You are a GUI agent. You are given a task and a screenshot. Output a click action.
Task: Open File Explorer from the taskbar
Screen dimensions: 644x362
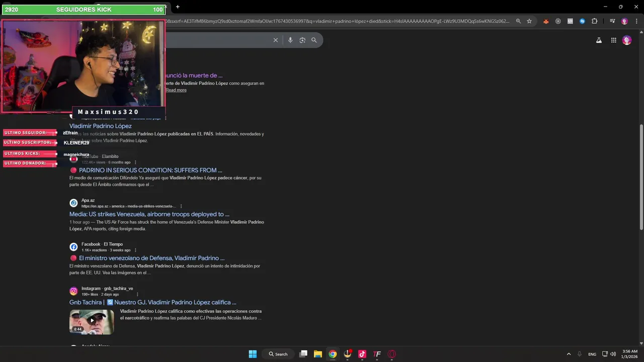318,354
